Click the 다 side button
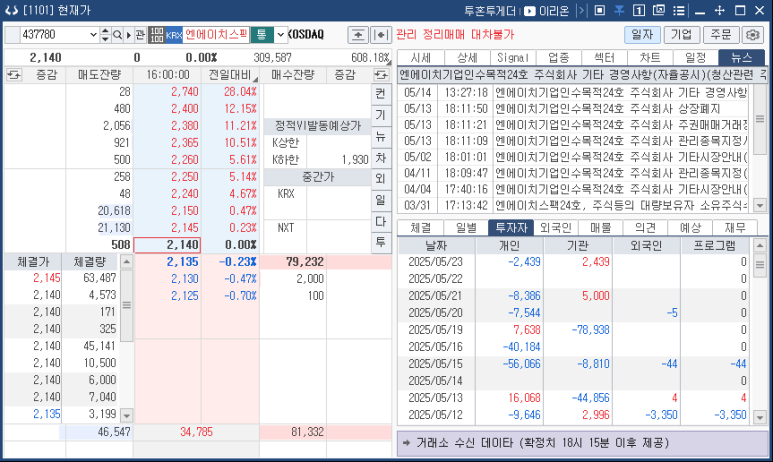Viewport: 773px width, 462px height. tap(381, 221)
